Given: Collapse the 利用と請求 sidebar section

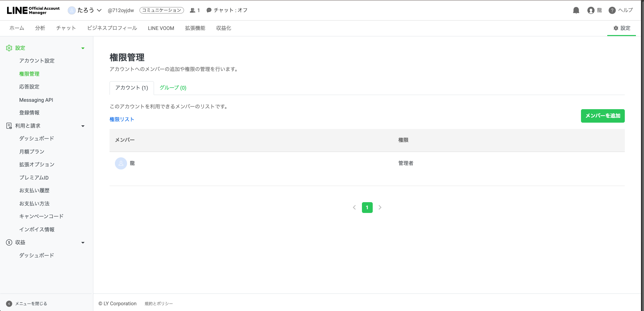Looking at the screenshot, I should click(83, 126).
